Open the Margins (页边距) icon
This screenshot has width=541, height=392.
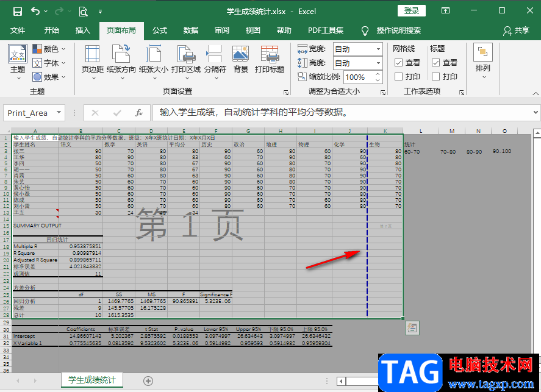93,54
